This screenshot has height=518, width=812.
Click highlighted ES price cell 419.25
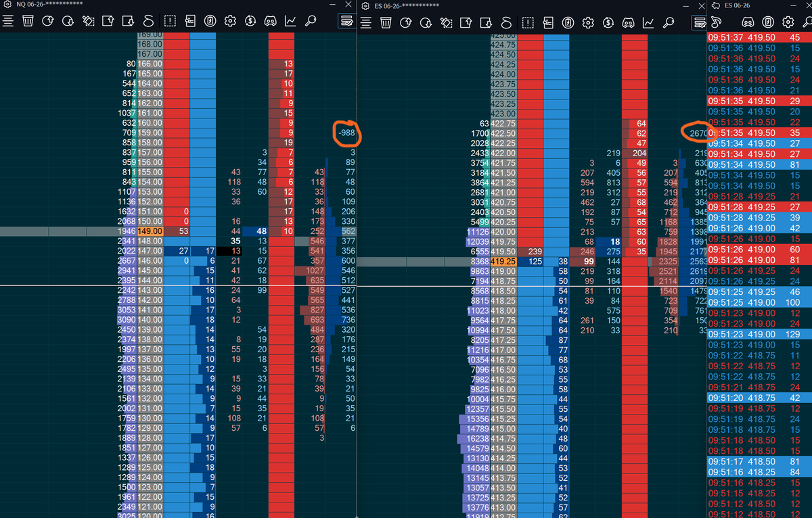coord(503,260)
